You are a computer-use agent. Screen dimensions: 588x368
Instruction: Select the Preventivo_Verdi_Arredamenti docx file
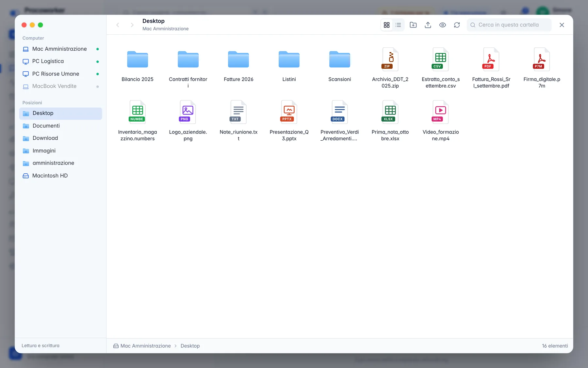[x=340, y=121]
